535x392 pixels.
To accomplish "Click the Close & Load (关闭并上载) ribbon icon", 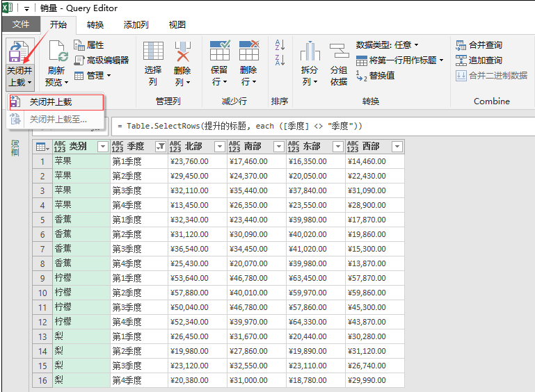I will point(18,52).
